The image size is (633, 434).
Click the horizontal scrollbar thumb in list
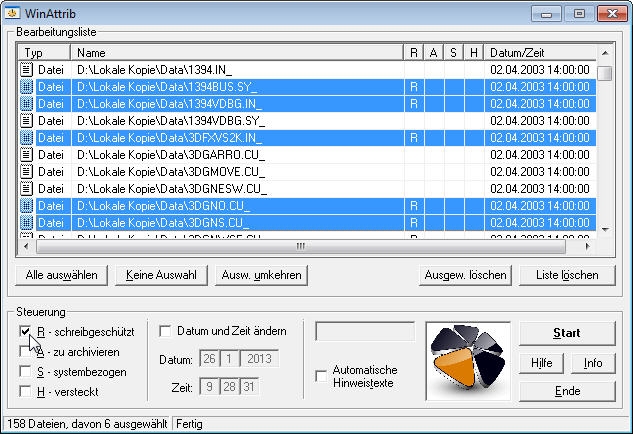tap(298, 245)
